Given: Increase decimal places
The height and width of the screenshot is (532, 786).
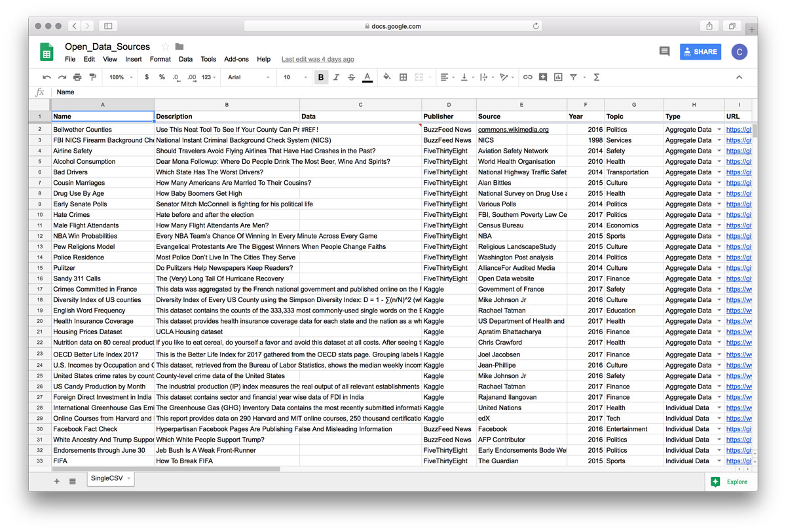Looking at the screenshot, I should pos(191,77).
